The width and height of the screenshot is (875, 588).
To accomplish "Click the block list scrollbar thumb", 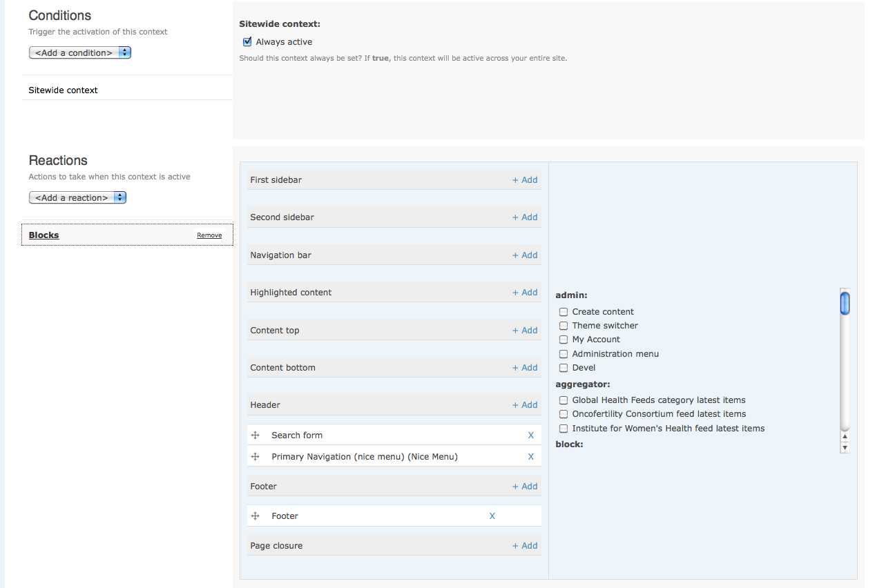I will [x=845, y=304].
